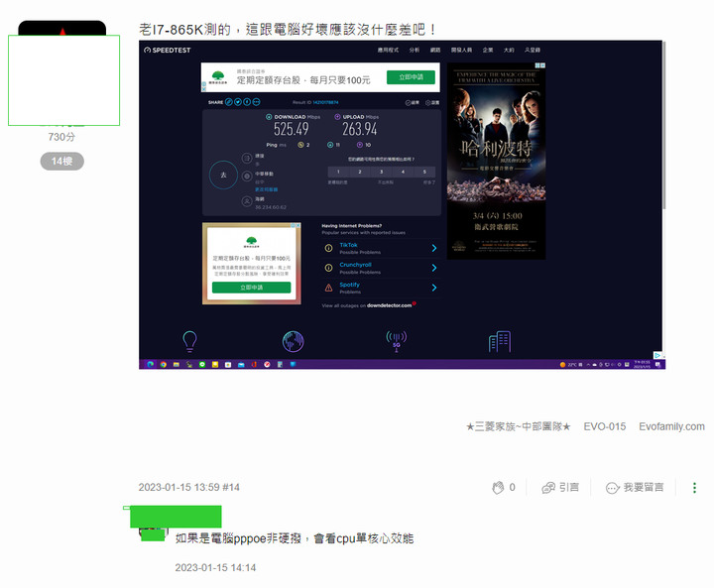Screen dimensions: 714x588
Task: Click the Harry Potter concert ad banner
Action: 497,162
